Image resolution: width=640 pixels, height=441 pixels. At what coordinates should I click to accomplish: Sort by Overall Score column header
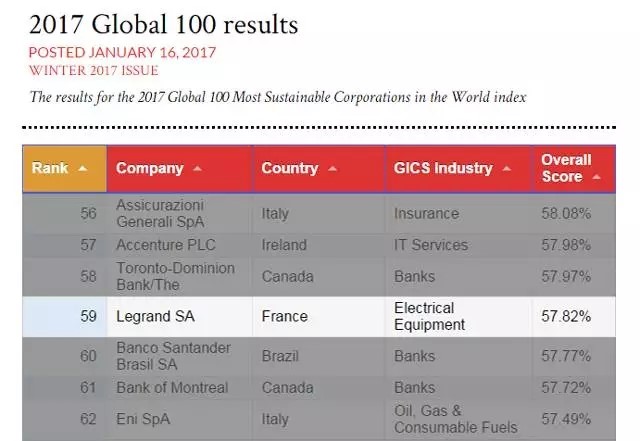point(566,168)
